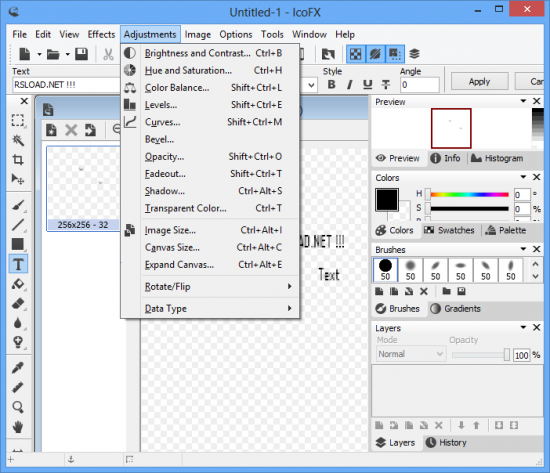Switch to the History tab
Screen dimensions: 550x473
[x=446, y=443]
